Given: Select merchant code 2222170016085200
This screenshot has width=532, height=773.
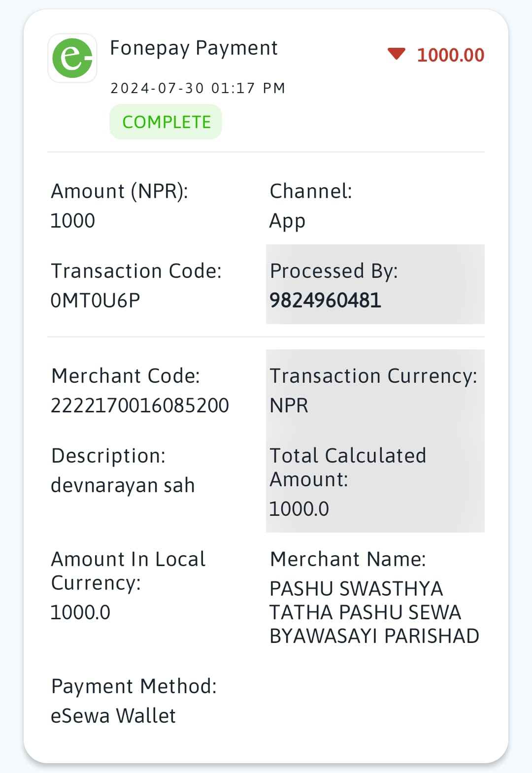Looking at the screenshot, I should pyautogui.click(x=140, y=405).
